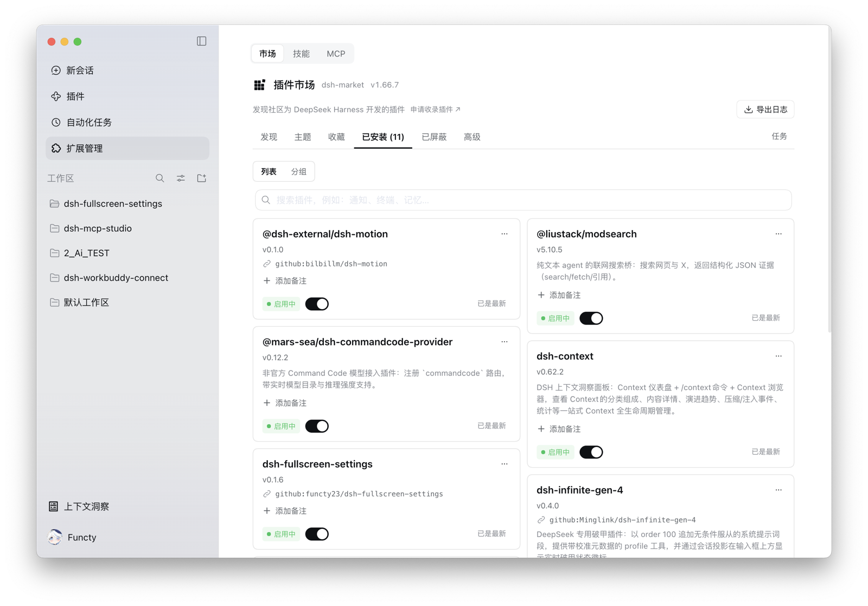The image size is (868, 606).
Task: Open more menu for modsearch card
Action: tap(778, 234)
